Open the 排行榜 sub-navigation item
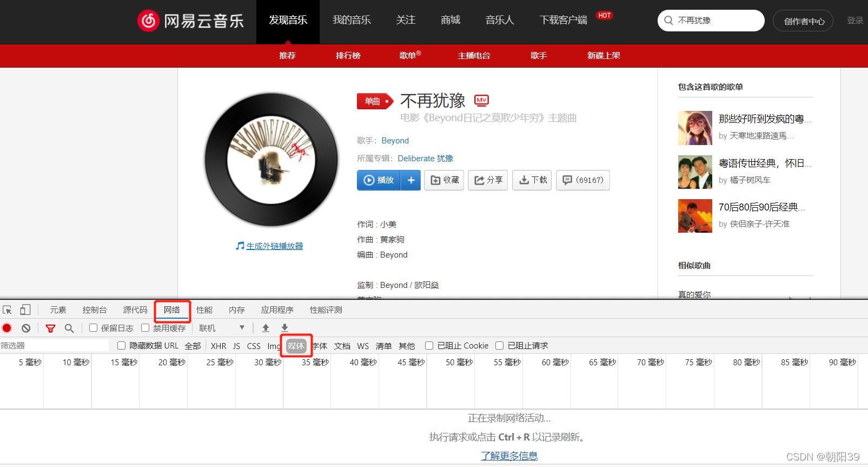The width and height of the screenshot is (868, 467). coord(348,56)
